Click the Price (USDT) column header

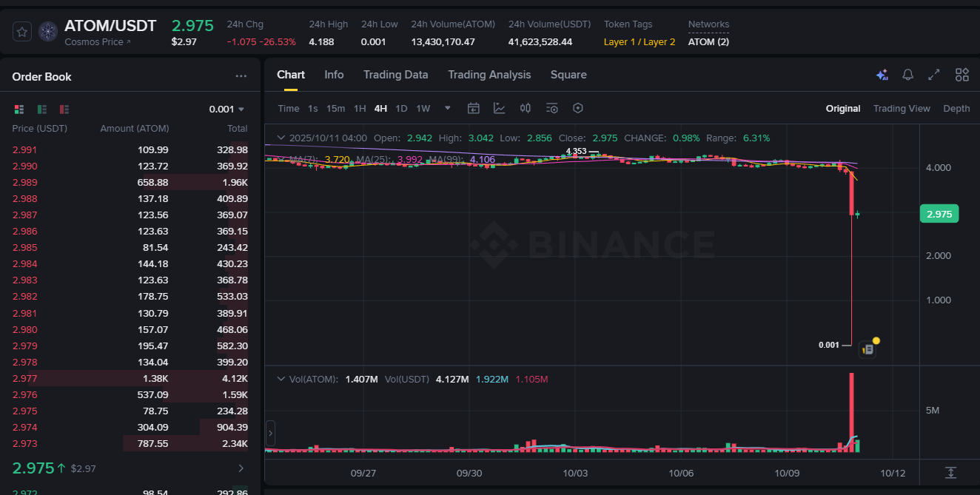pyautogui.click(x=39, y=129)
